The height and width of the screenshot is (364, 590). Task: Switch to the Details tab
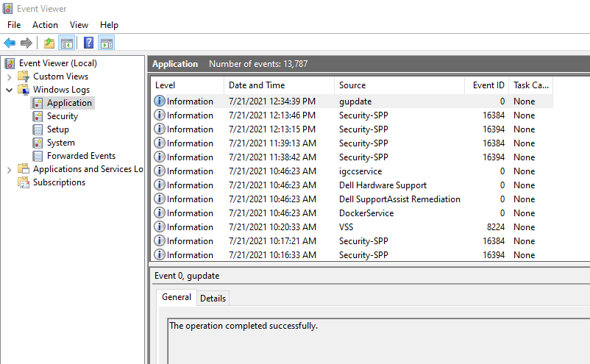click(213, 299)
